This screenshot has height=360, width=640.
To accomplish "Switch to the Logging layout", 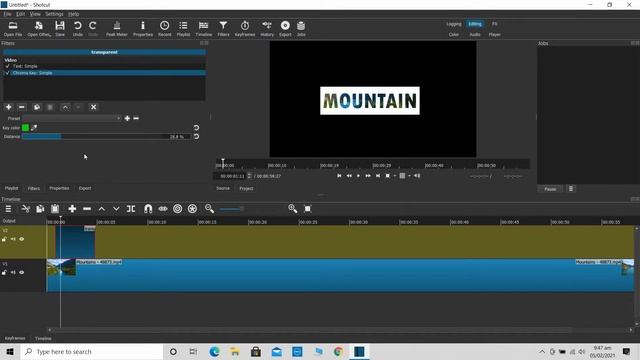I will click(453, 24).
